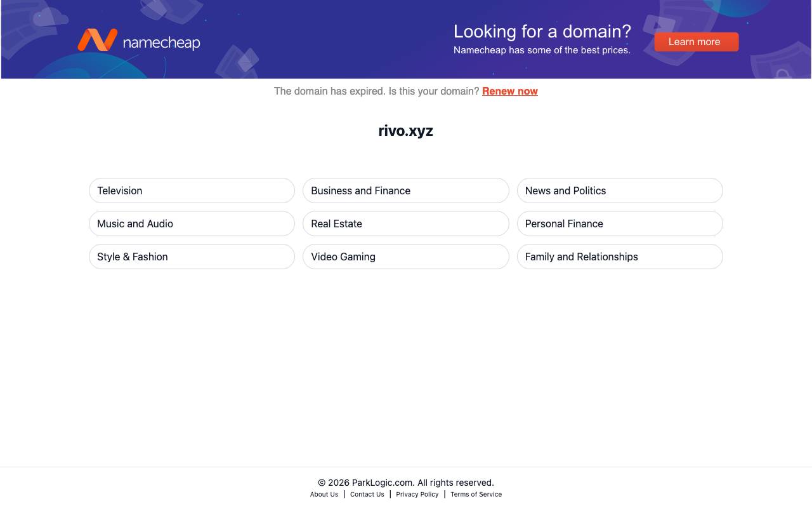Click the About Us footer link
Viewport: 812px width, 508px height.
[324, 494]
